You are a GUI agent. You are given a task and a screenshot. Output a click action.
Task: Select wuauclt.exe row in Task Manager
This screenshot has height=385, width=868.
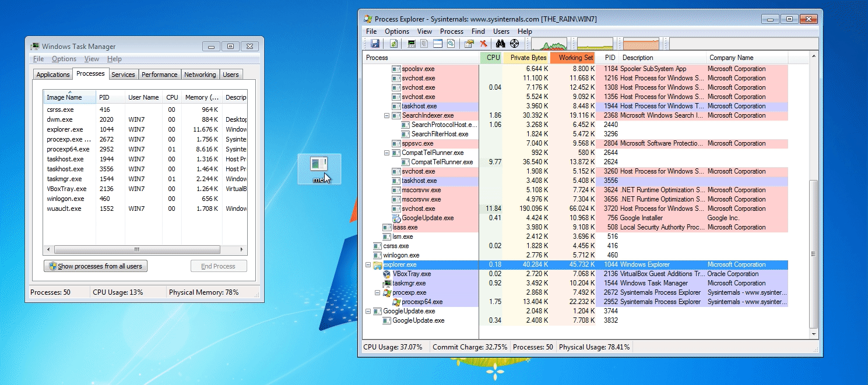[x=145, y=209]
